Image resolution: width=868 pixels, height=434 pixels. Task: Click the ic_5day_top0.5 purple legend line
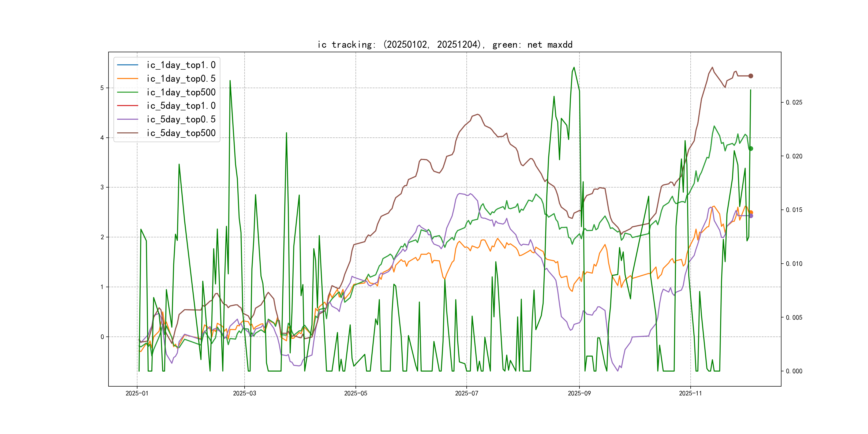click(127, 119)
